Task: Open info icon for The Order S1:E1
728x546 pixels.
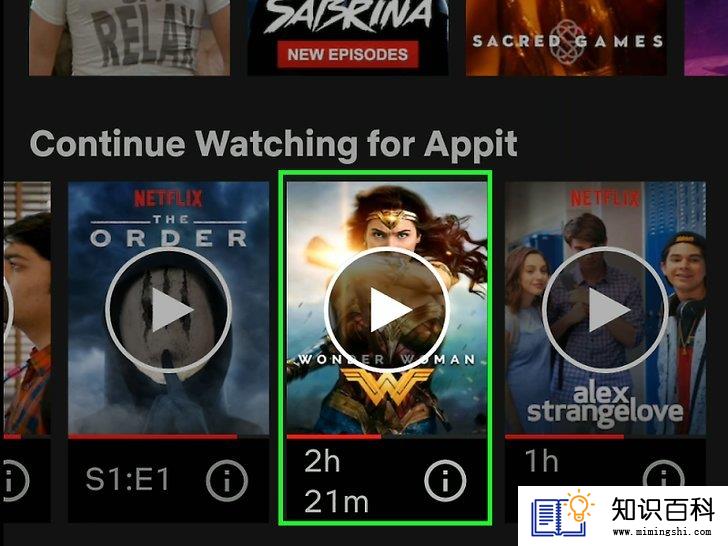Action: (227, 481)
